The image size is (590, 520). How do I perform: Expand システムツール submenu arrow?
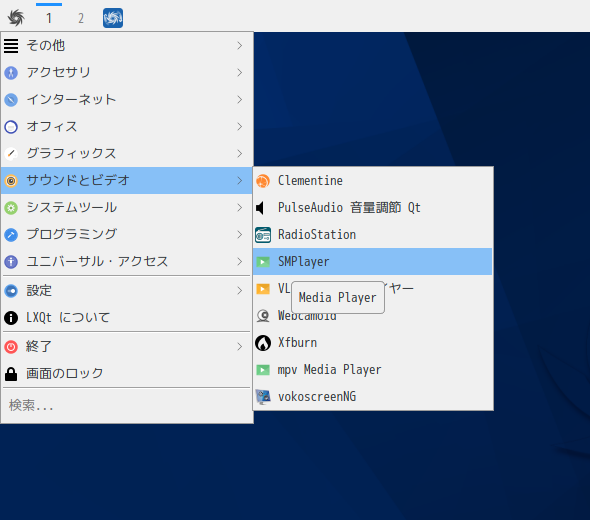(240, 208)
